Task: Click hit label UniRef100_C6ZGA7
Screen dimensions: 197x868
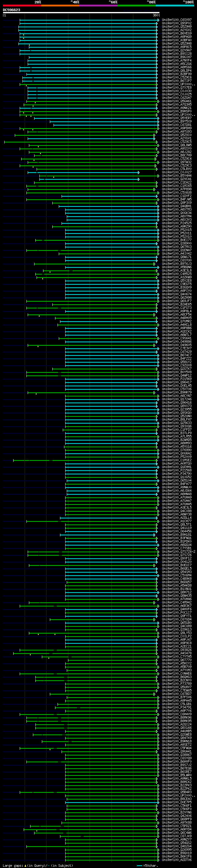Action: [x=177, y=98]
